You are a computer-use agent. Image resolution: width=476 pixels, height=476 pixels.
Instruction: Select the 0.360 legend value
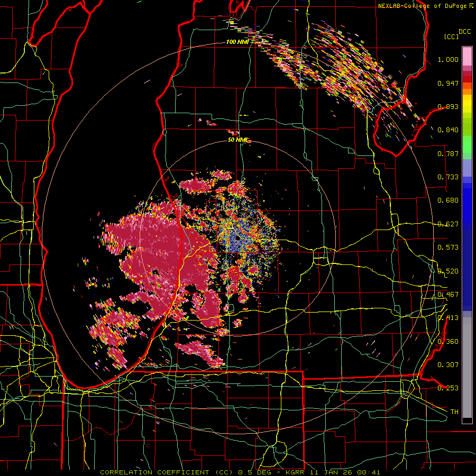coord(448,342)
